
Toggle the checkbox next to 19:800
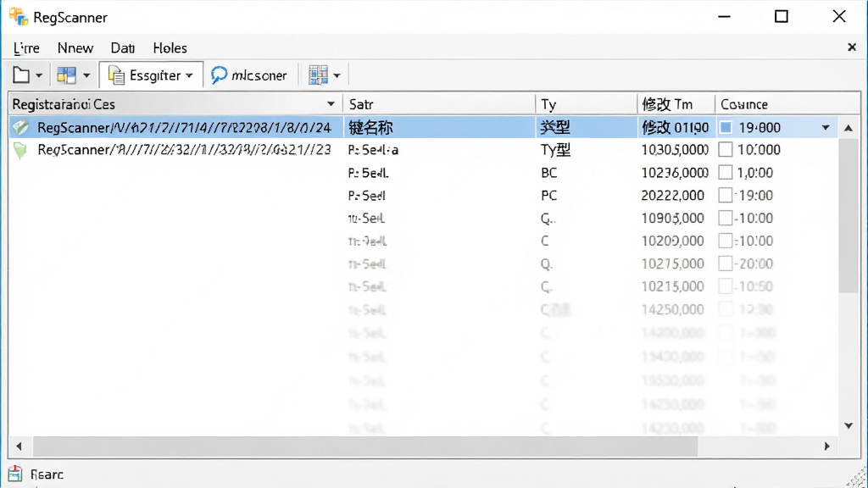726,127
